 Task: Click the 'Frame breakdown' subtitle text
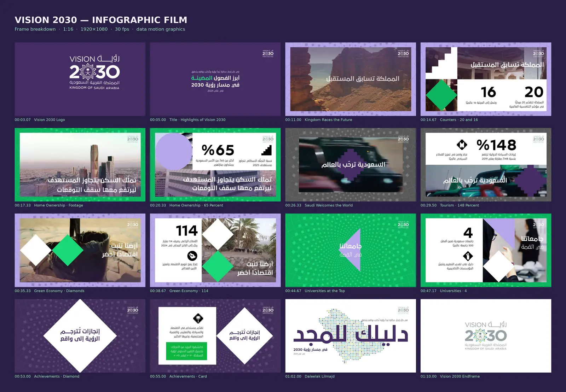[x=35, y=29]
